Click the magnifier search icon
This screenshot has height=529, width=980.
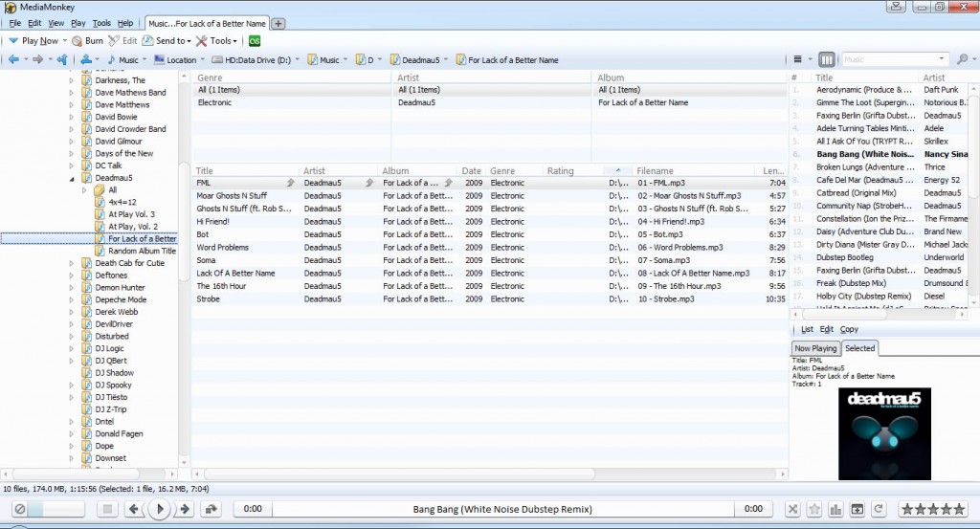(961, 59)
